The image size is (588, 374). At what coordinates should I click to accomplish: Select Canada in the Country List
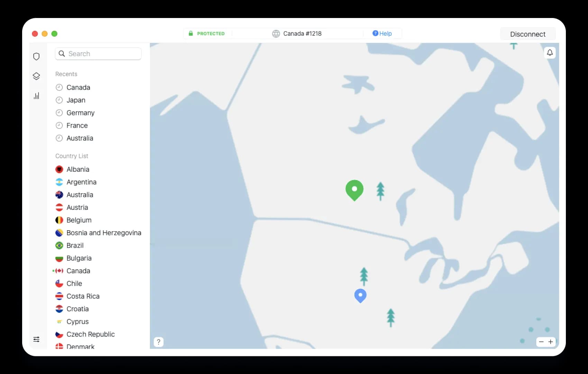pos(78,271)
